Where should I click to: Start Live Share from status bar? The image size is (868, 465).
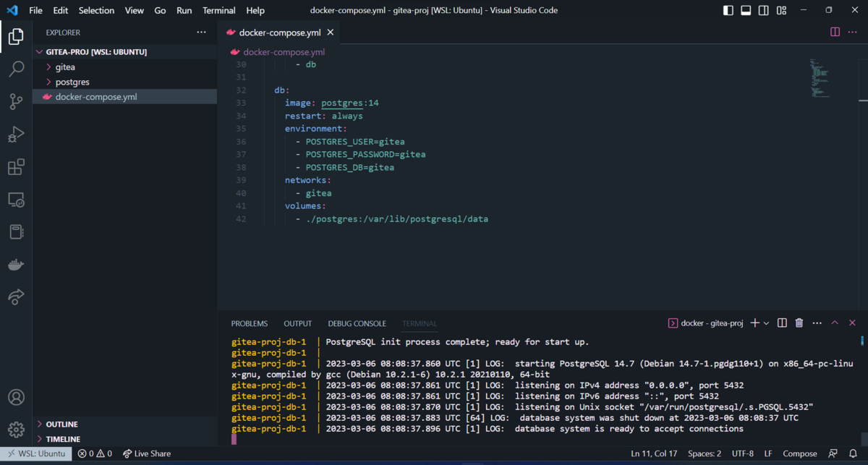[x=147, y=454]
